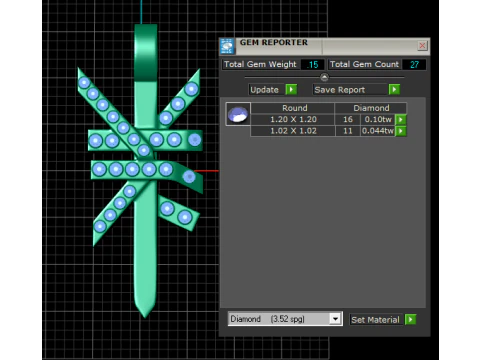Click the pendant's rounded bail loop
The image size is (480, 360).
pos(145,52)
